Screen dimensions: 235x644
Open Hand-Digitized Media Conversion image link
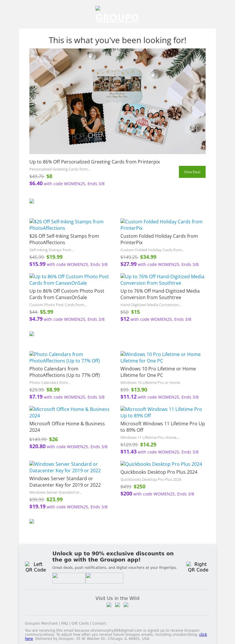(x=162, y=280)
